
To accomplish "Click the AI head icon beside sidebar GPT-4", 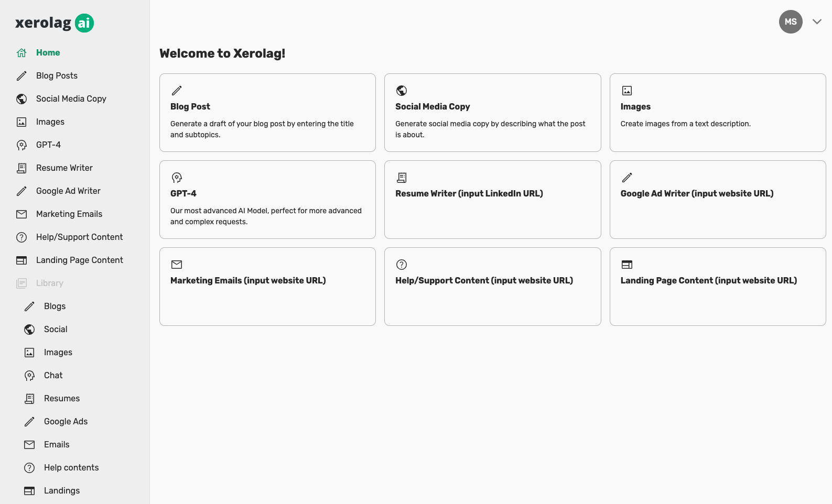I will click(x=21, y=145).
